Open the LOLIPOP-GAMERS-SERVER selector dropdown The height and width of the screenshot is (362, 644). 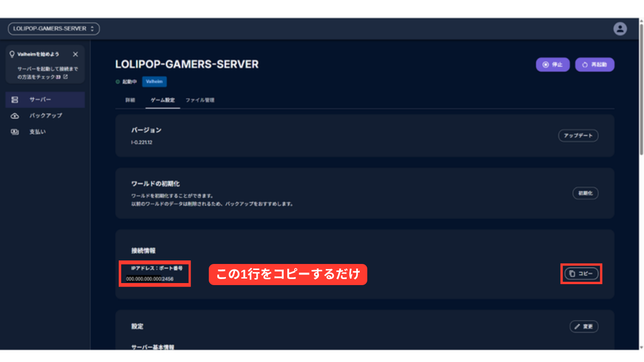pyautogui.click(x=54, y=29)
